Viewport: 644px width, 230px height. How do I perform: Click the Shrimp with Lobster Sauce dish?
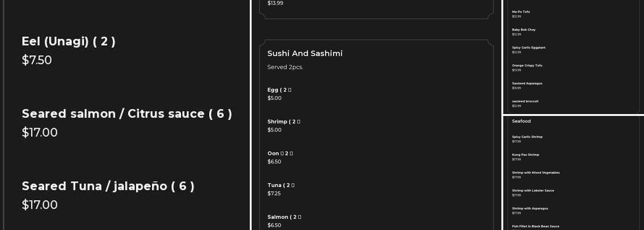(x=533, y=191)
